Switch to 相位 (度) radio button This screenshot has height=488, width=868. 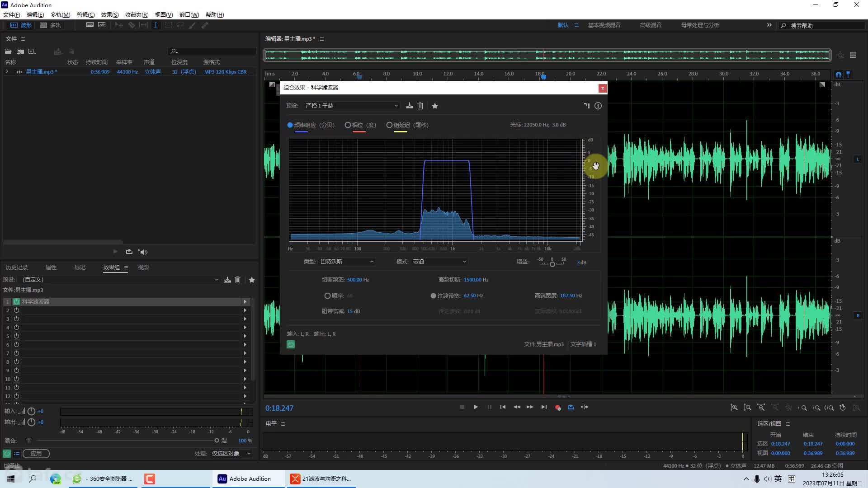347,125
